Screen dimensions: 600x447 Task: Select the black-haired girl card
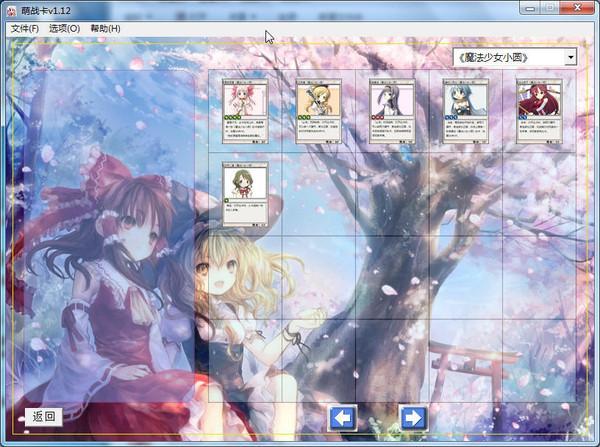[x=392, y=111]
